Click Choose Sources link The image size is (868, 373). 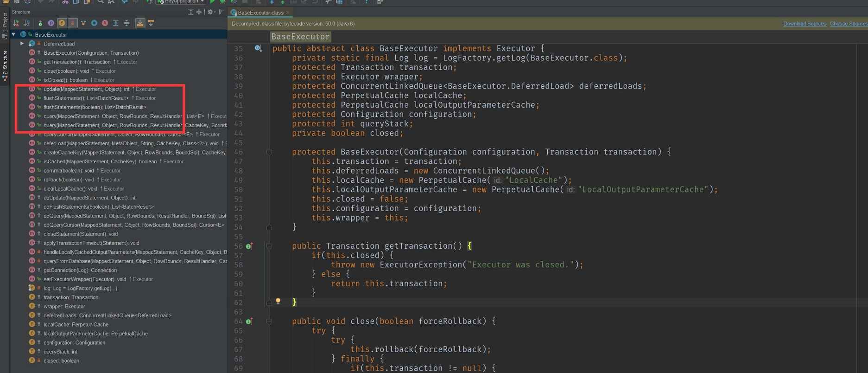click(x=849, y=24)
